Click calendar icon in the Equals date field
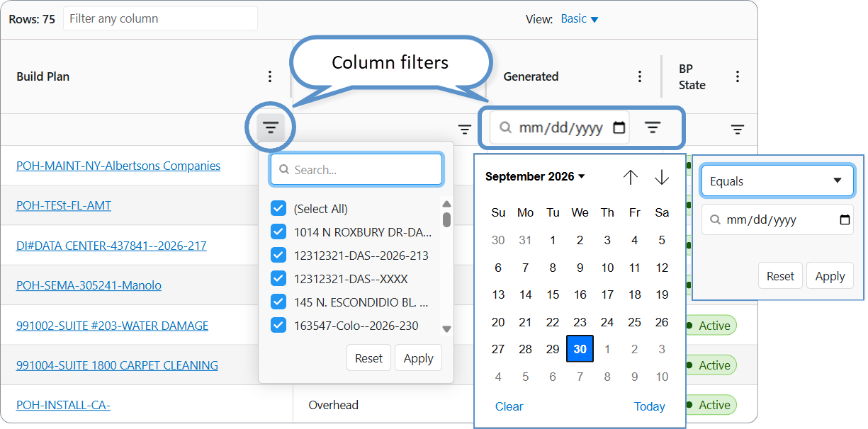This screenshot has height=429, width=868. tap(844, 220)
